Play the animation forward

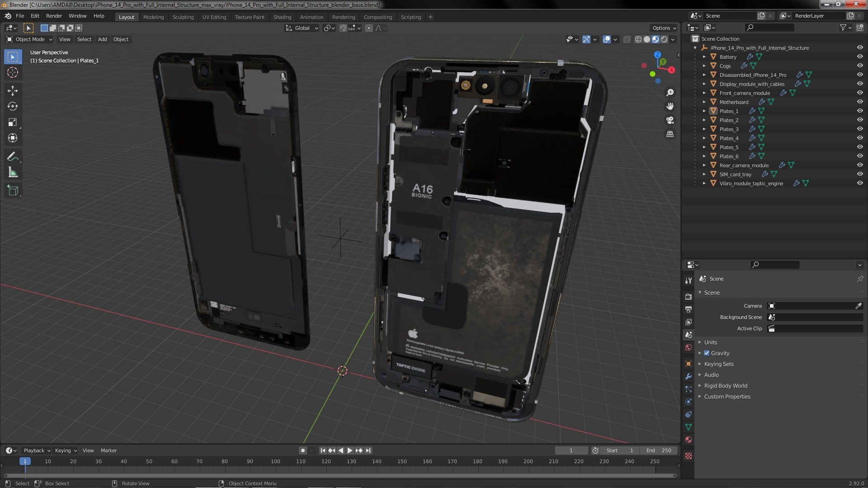349,451
